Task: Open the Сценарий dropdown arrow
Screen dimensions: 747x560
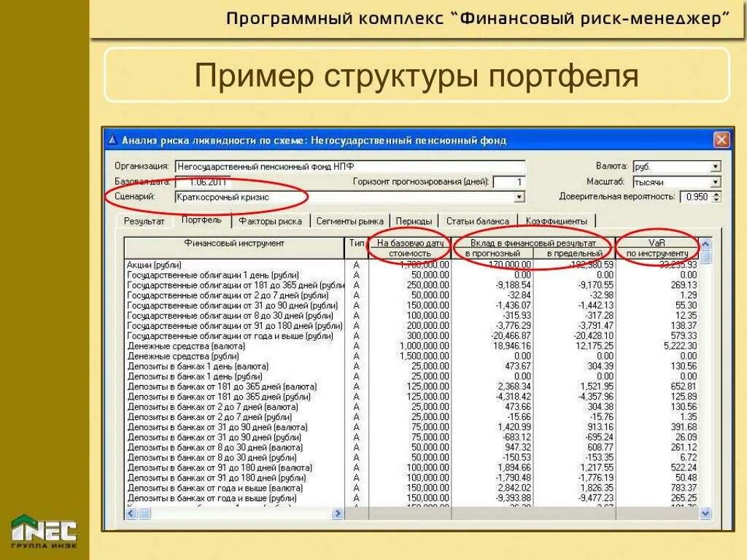Action: 519,197
